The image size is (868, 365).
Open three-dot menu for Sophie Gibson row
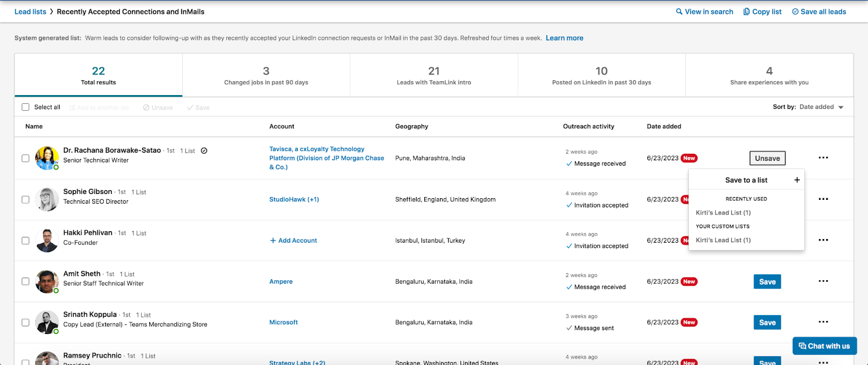click(x=823, y=199)
